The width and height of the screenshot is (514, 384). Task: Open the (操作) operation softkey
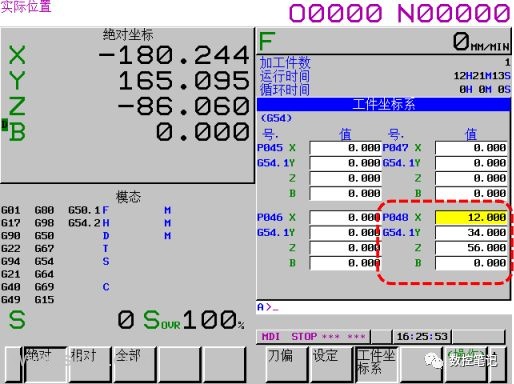[x=466, y=364]
